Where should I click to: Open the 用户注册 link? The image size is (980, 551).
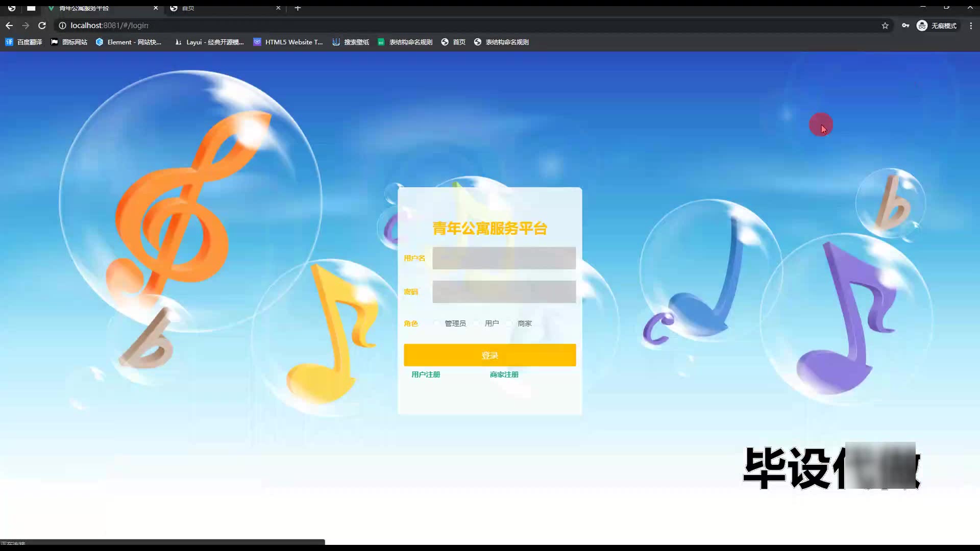coord(426,374)
